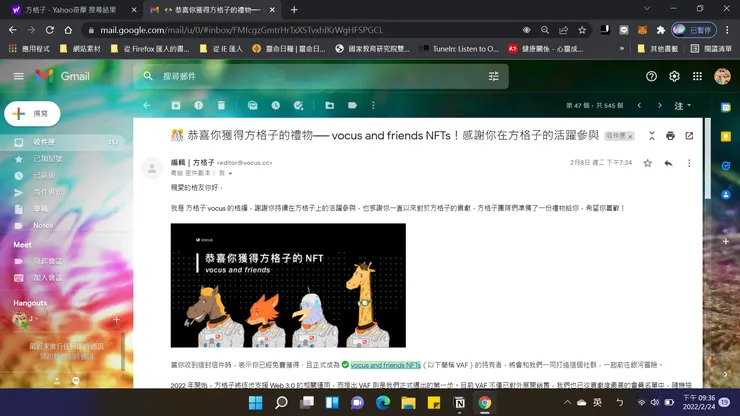Screen dimensions: 740x416
Task: Open the Hangouts user status dropdown
Action: (37, 319)
